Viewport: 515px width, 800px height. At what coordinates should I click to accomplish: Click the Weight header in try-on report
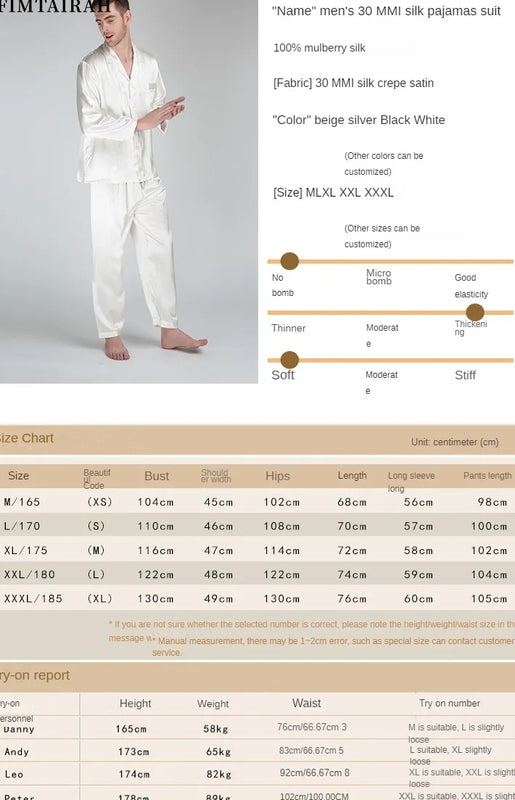213,704
